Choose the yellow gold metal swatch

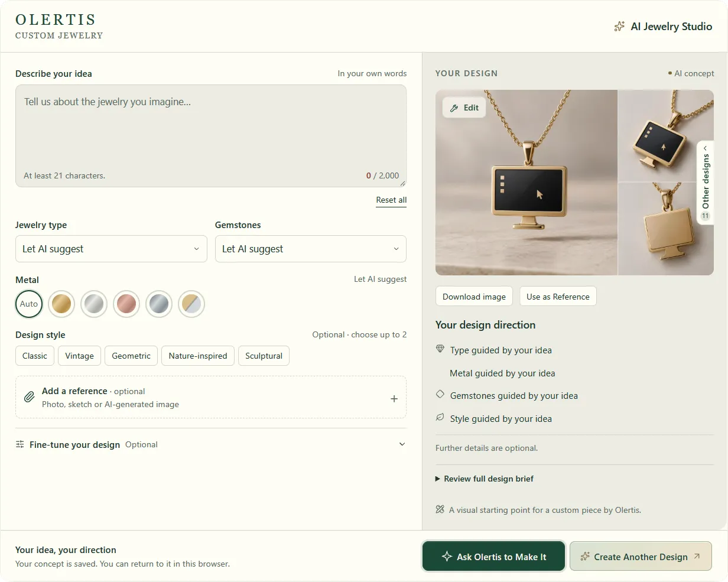tap(61, 304)
